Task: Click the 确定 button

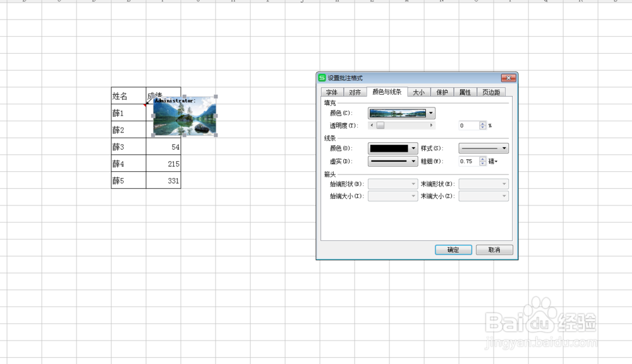Action: pyautogui.click(x=453, y=250)
